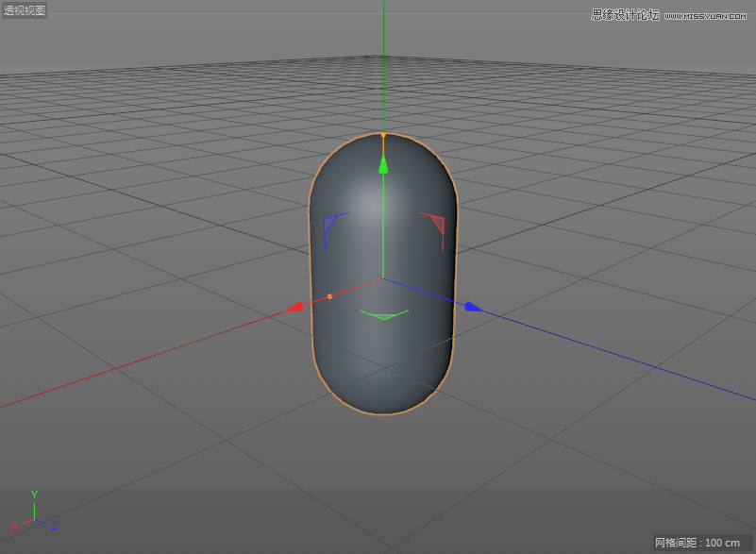756x554 pixels.
Task: Click the green vertical axis line above the capsule
Action: 383,66
